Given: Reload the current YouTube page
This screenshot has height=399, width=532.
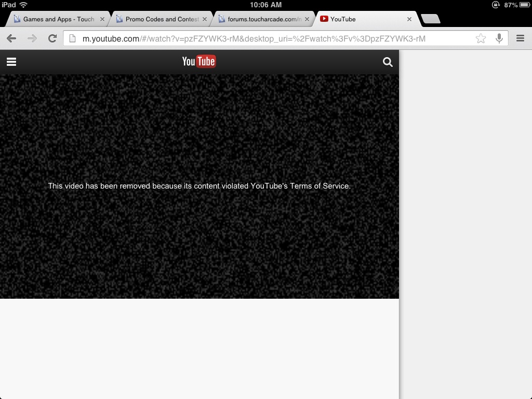Looking at the screenshot, I should coord(52,38).
